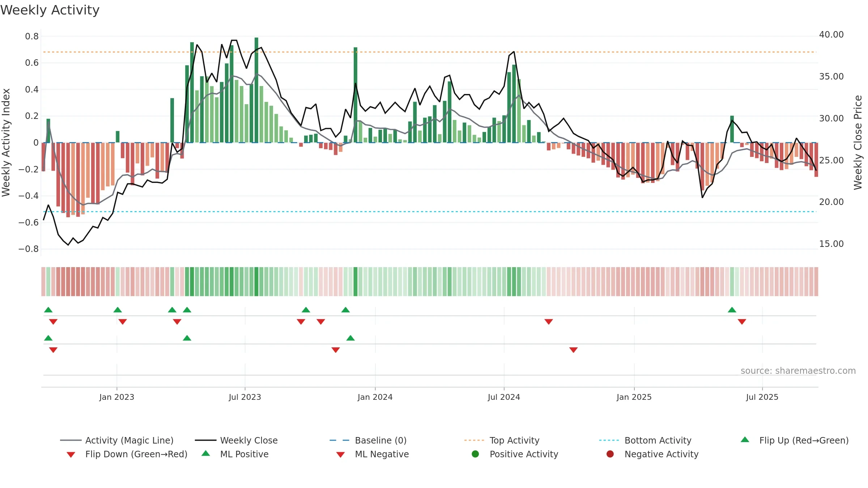Viewport: 868px width, 488px height.
Task: Click the 40.00 price axis value
Action: tap(831, 35)
